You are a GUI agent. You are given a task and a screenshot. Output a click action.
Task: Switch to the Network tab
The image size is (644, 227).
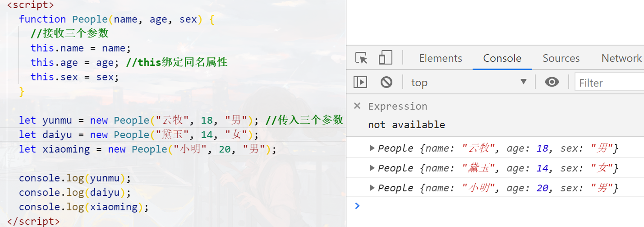point(621,58)
